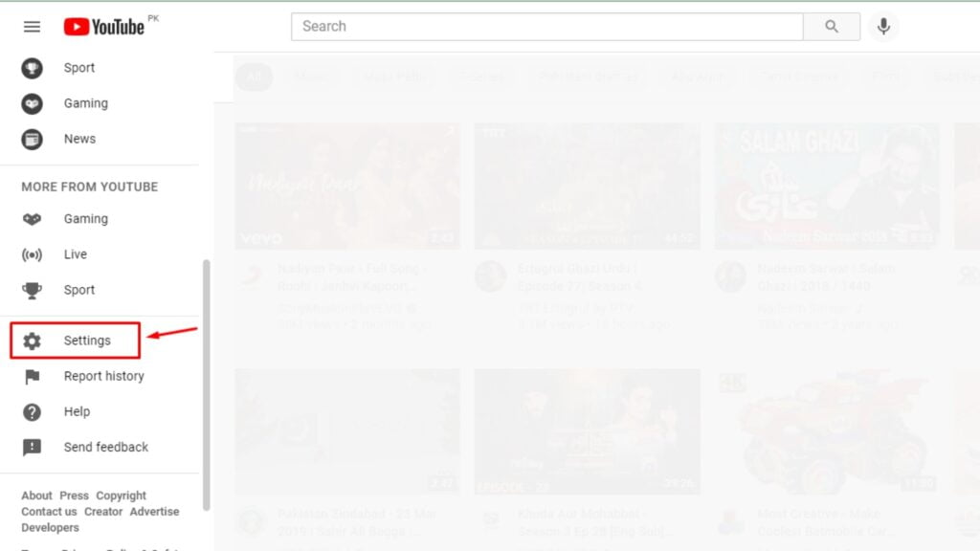Click the Advertise footer link
Image resolution: width=980 pixels, height=551 pixels.
[154, 512]
